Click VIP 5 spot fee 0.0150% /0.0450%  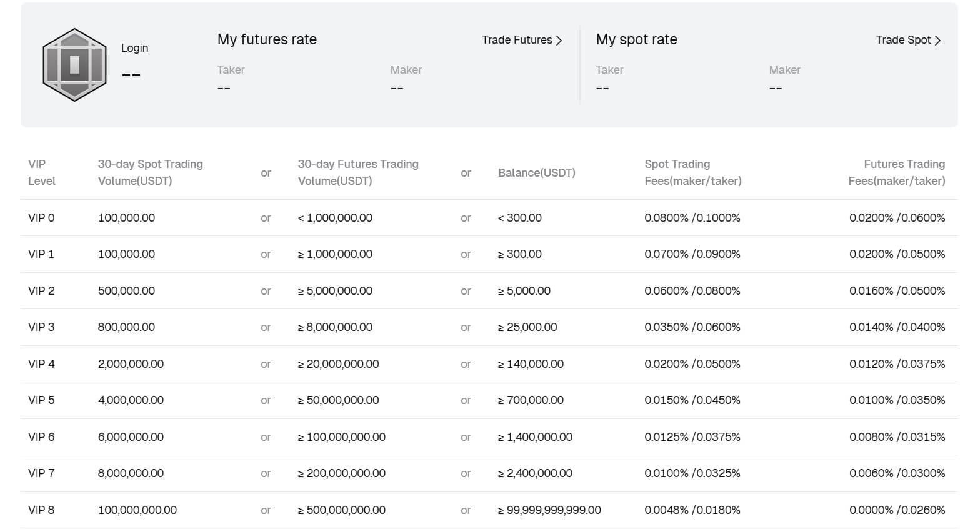(x=692, y=400)
